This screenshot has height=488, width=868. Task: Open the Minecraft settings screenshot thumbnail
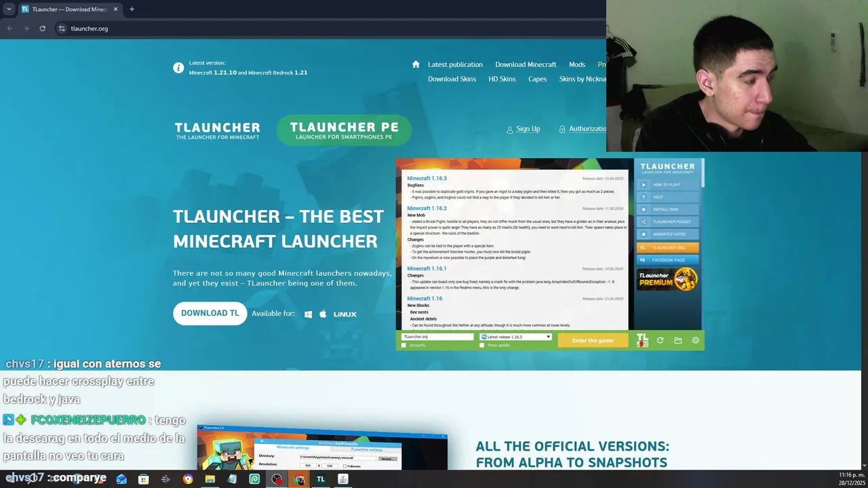pyautogui.click(x=322, y=448)
